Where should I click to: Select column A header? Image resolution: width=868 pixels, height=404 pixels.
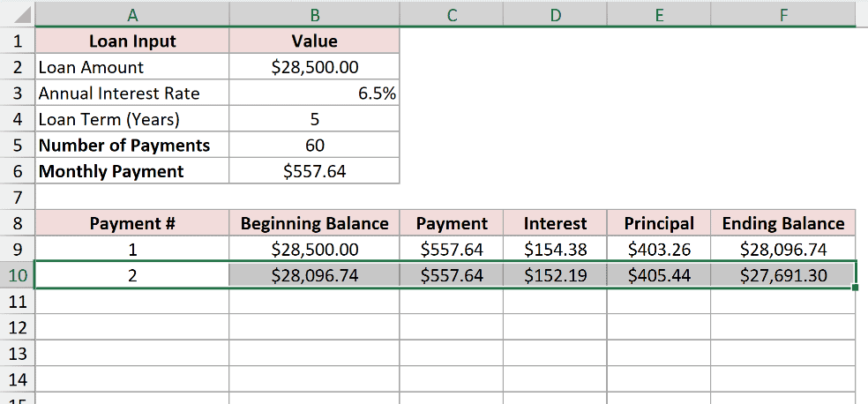(132, 15)
